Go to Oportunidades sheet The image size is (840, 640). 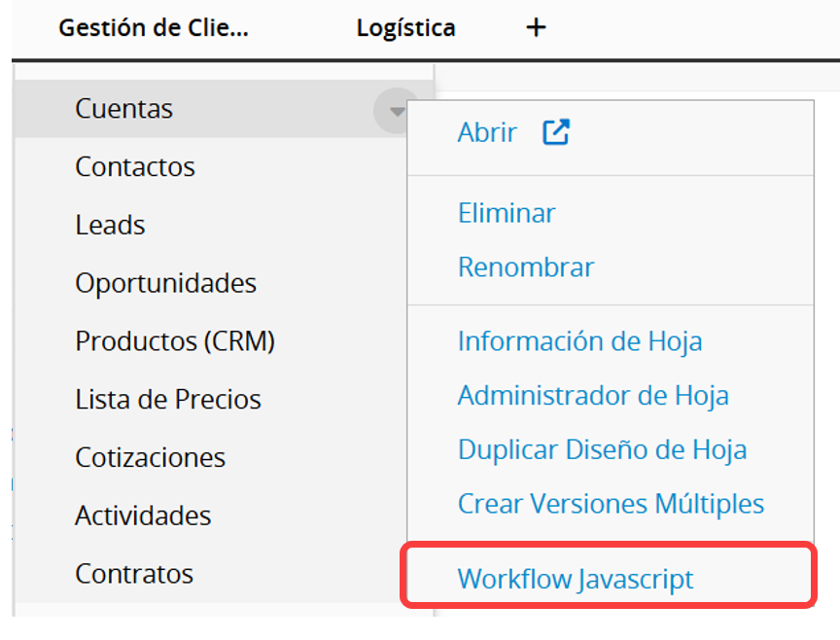coord(165,284)
